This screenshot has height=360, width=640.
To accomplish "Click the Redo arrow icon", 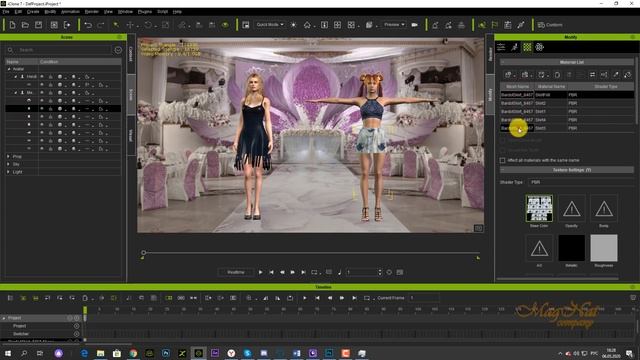I will pyautogui.click(x=101, y=25).
